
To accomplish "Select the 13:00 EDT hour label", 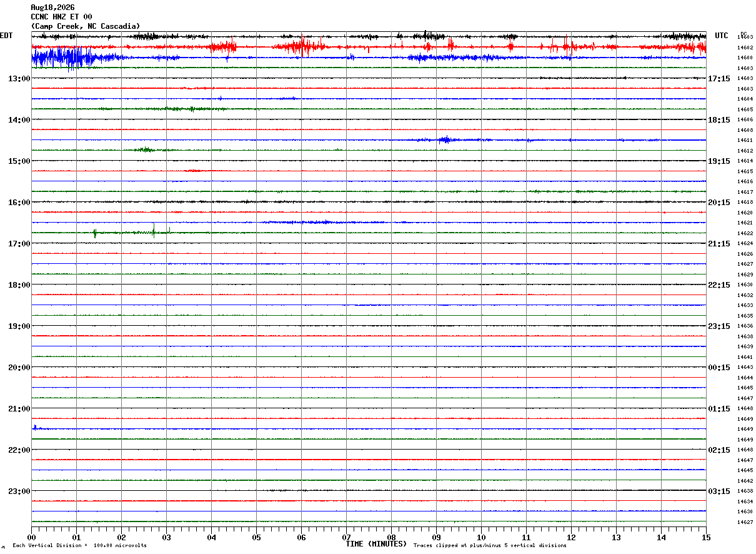I will pos(19,78).
